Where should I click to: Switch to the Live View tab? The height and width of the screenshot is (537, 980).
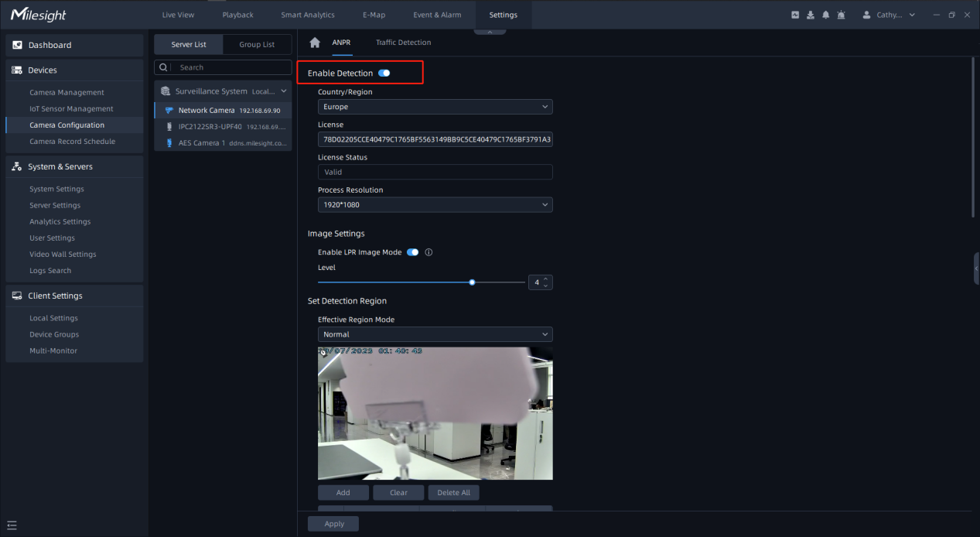179,15
